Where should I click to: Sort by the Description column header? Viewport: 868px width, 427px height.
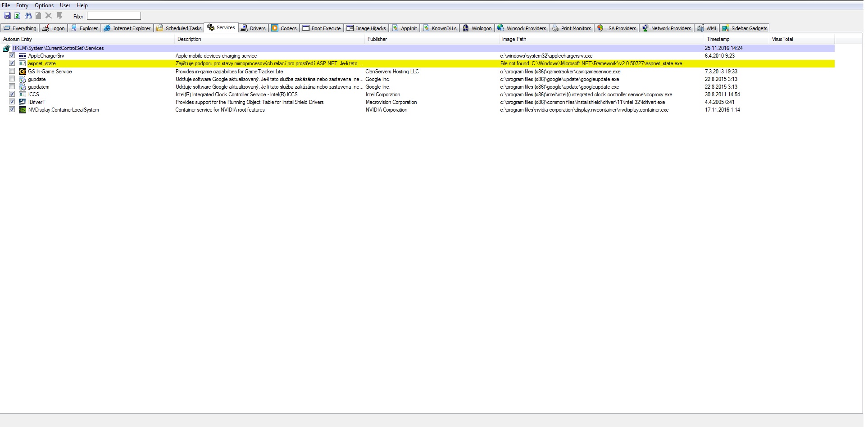click(269, 39)
